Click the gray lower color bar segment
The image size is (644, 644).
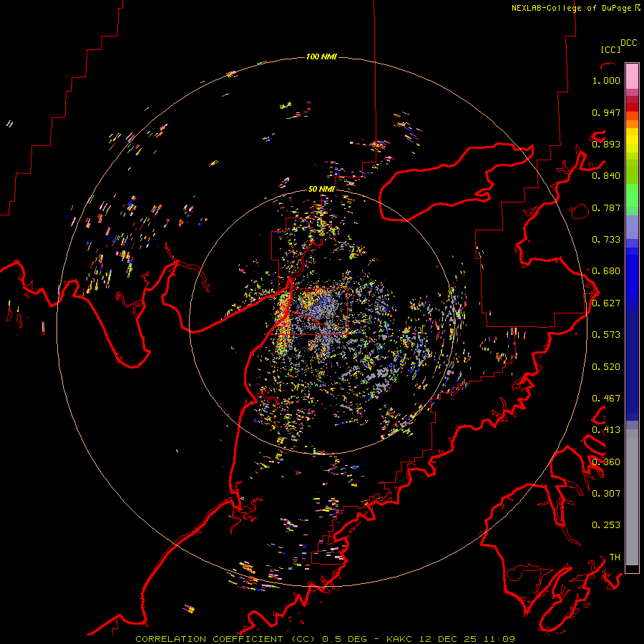coord(632,497)
